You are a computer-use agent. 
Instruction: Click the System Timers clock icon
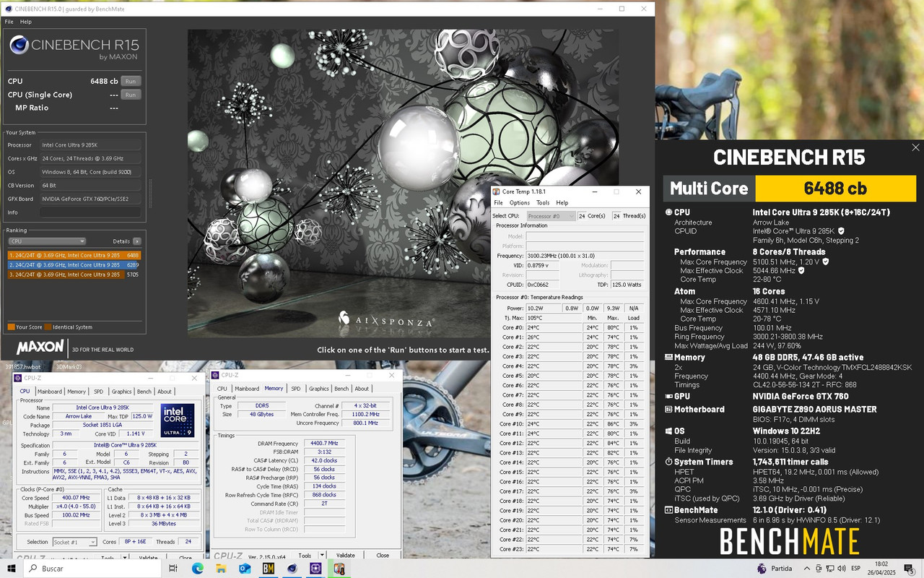pyautogui.click(x=668, y=461)
